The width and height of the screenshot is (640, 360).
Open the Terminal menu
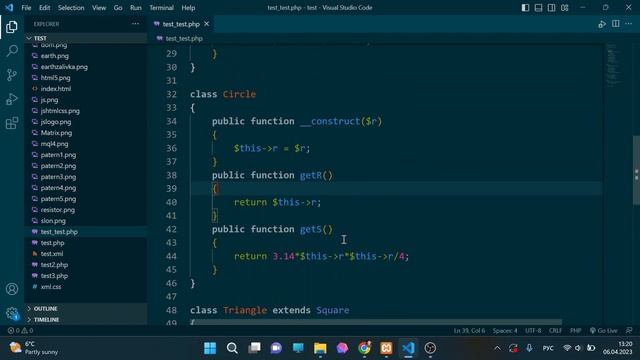[x=161, y=8]
